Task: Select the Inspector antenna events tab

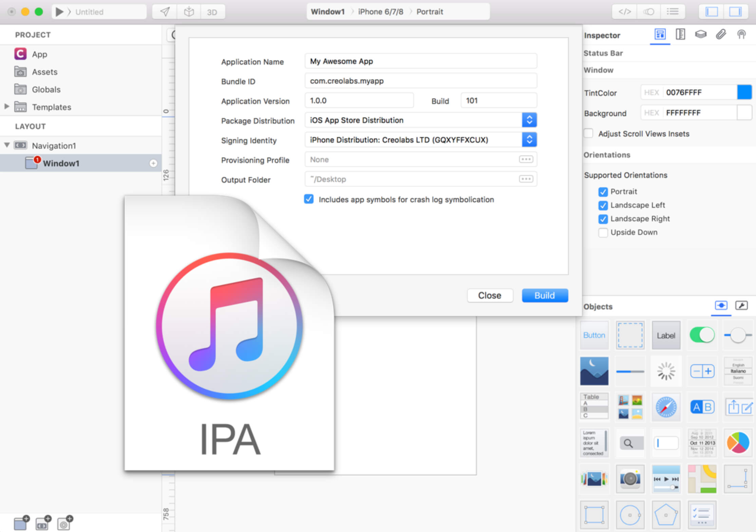Action: coord(741,34)
